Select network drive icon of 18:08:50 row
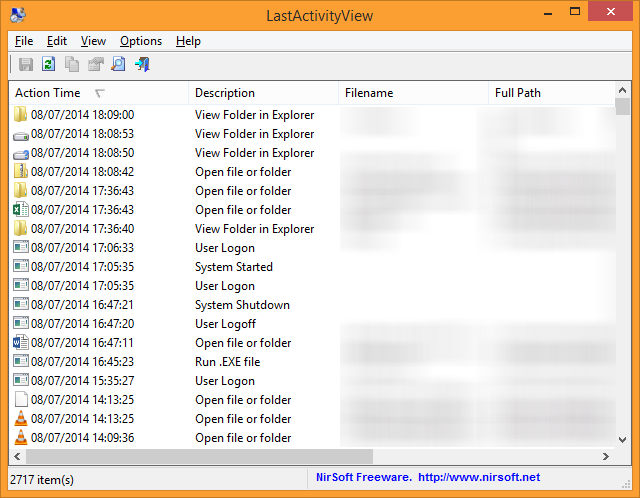640x498 pixels. [x=20, y=154]
